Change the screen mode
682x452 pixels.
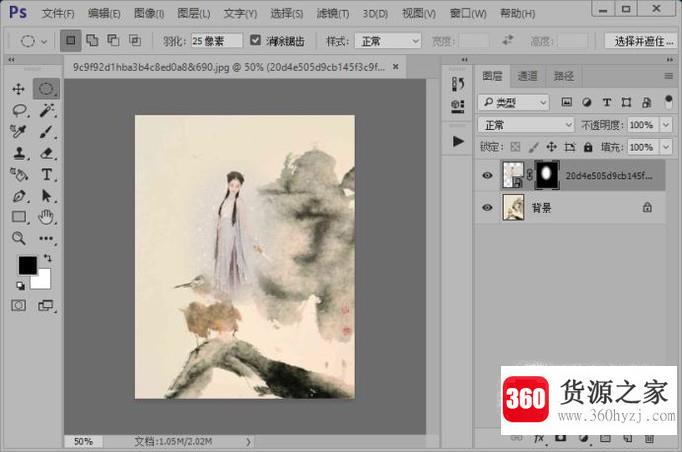click(46, 305)
